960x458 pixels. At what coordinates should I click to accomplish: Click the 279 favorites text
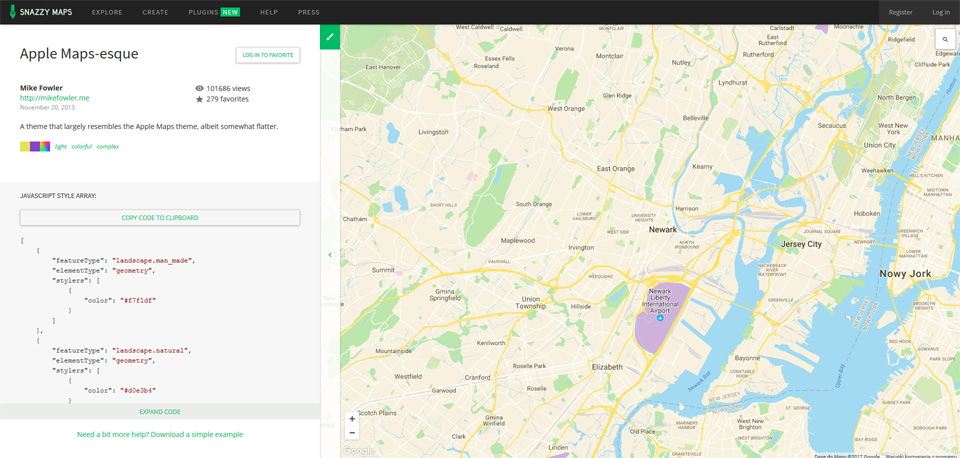227,99
